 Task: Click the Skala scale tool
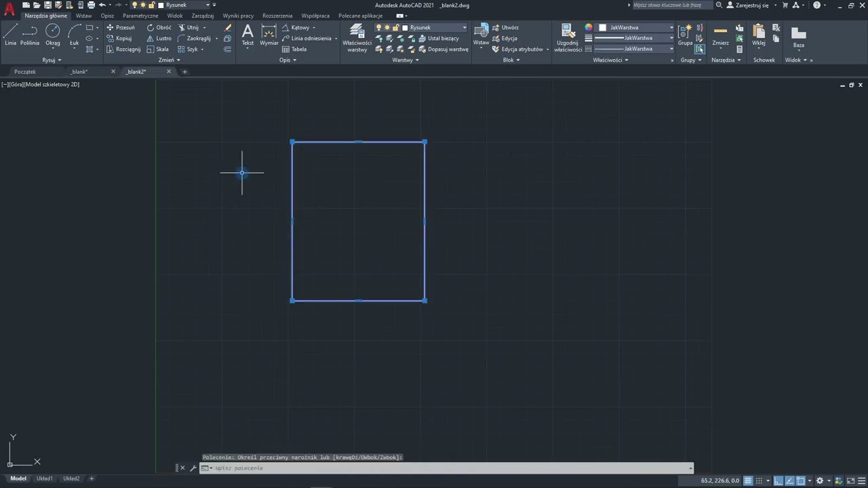coord(158,49)
